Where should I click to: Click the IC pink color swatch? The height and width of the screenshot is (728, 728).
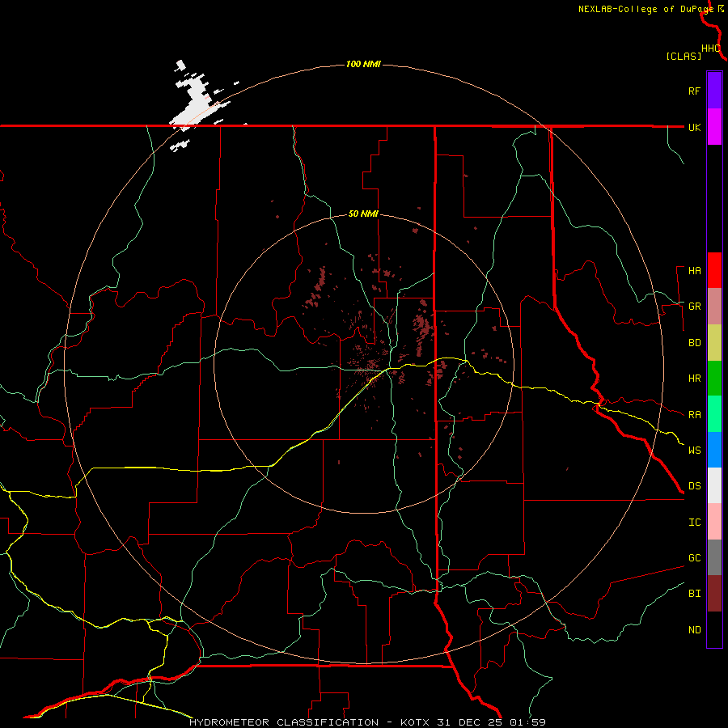(714, 522)
